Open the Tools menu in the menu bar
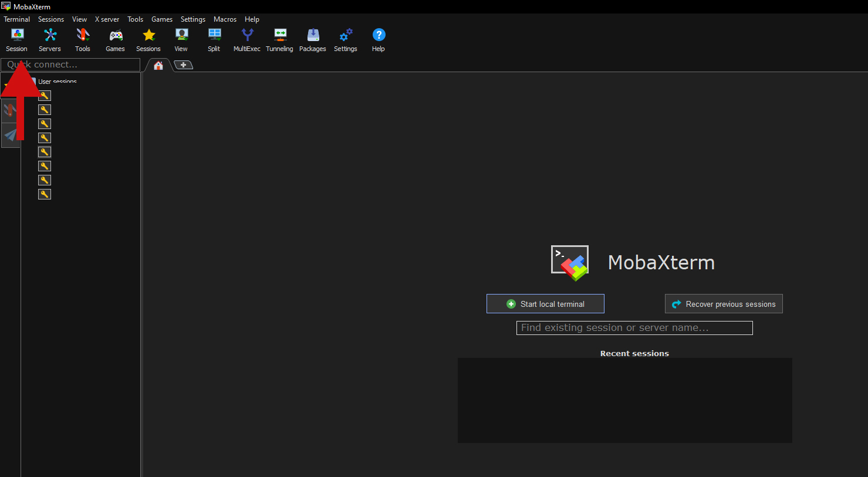This screenshot has width=868, height=477. pos(136,19)
